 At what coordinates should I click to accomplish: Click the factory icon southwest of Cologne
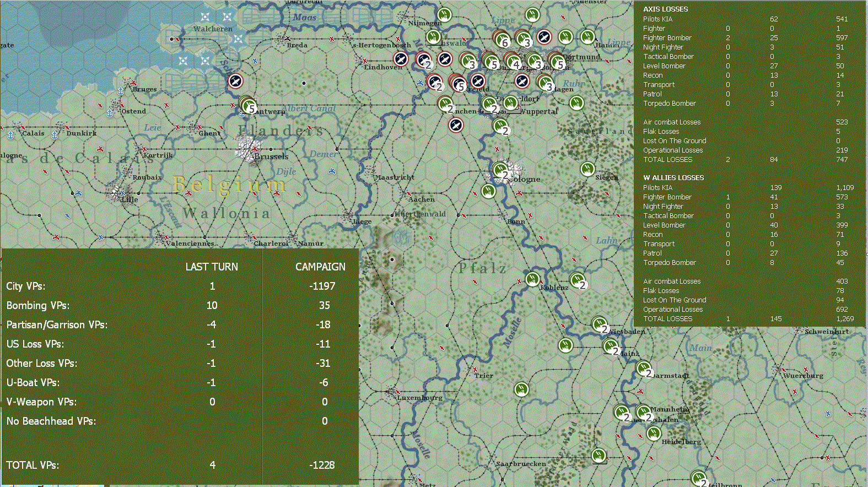click(488, 191)
